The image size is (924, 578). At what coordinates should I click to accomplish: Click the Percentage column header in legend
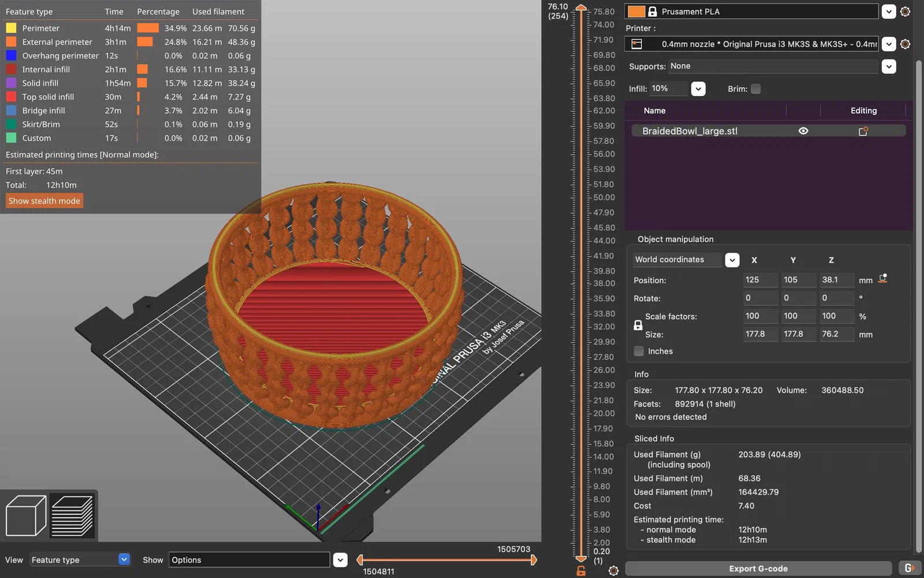(x=158, y=12)
